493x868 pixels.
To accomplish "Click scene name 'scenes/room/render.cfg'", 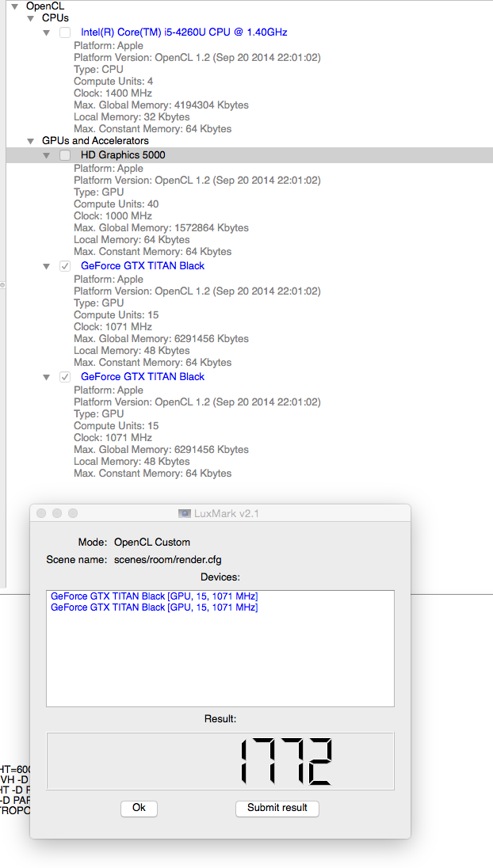I will [x=168, y=560].
